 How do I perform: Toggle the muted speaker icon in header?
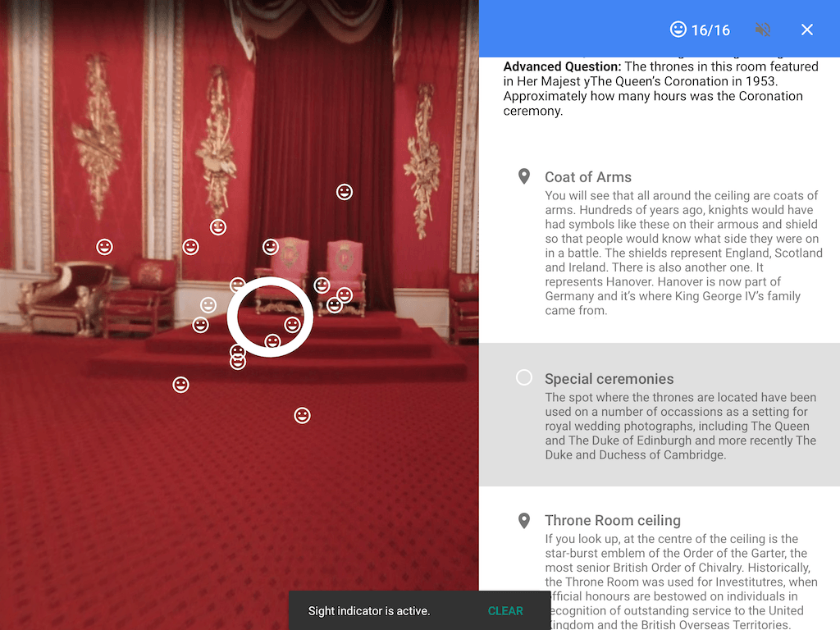pyautogui.click(x=763, y=30)
